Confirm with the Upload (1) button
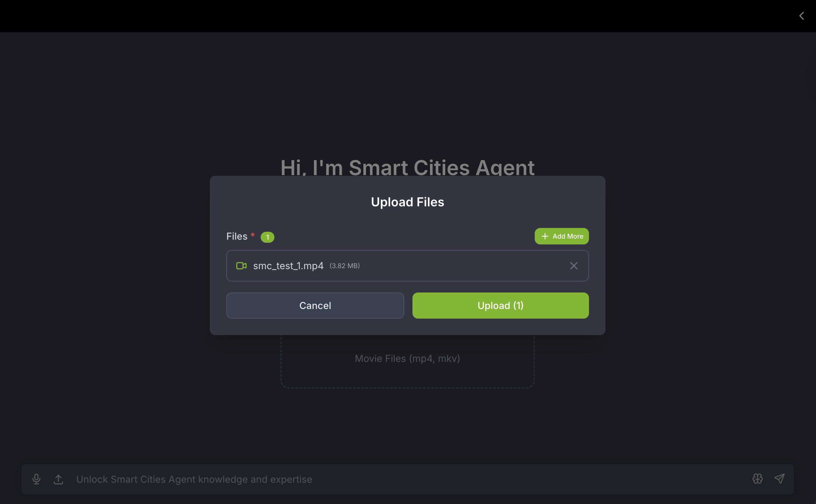816x504 pixels. click(500, 305)
